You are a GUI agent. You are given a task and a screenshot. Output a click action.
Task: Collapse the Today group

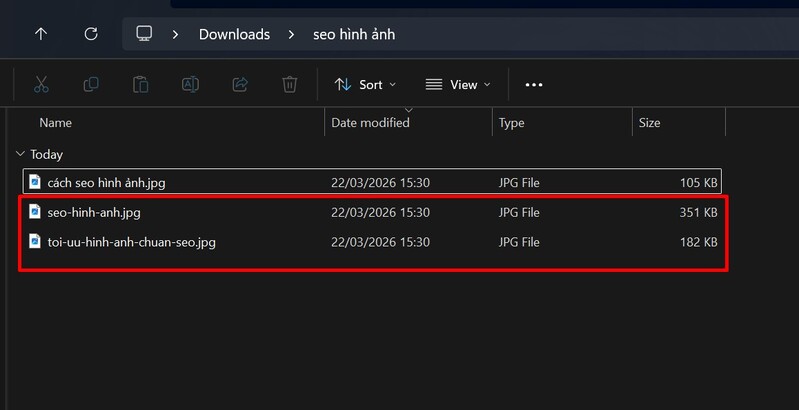point(20,153)
